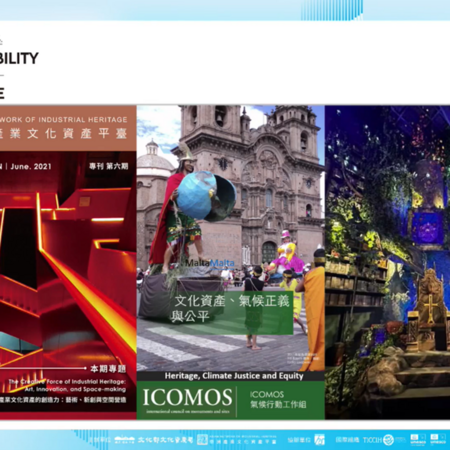The height and width of the screenshot is (450, 450).
Task: Click the blue globe held by the statue
Action: click(x=206, y=196)
